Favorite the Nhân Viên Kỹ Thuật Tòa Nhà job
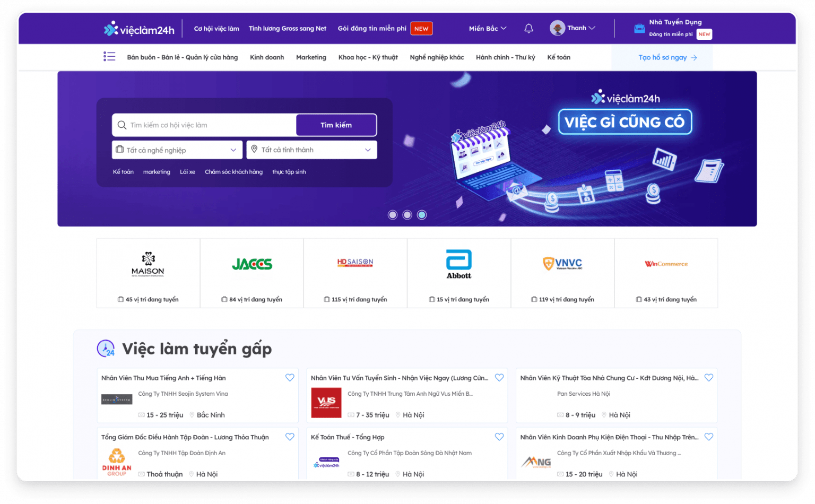The width and height of the screenshot is (815, 504). tap(709, 378)
